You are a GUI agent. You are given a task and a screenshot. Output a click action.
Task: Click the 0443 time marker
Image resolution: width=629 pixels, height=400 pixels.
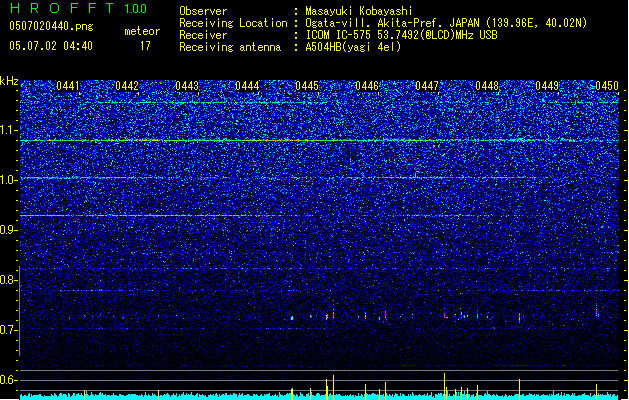pos(187,86)
